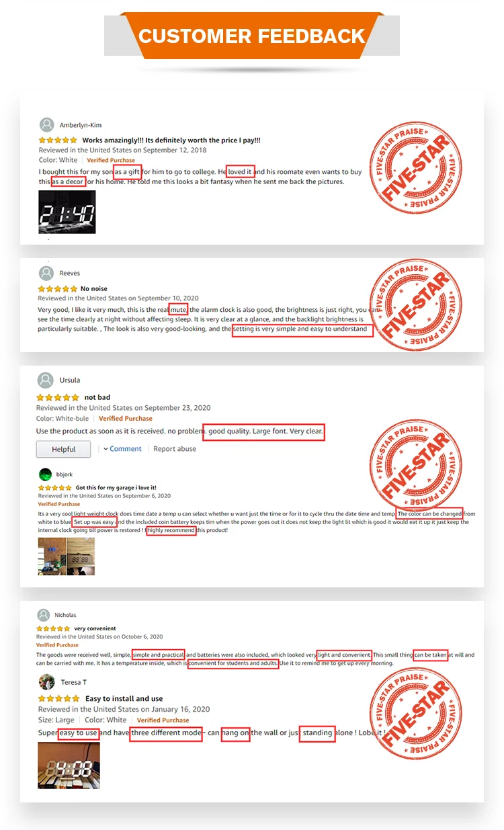Click Nicholas' gray avatar icon
This screenshot has height=830, width=504.
point(44,615)
